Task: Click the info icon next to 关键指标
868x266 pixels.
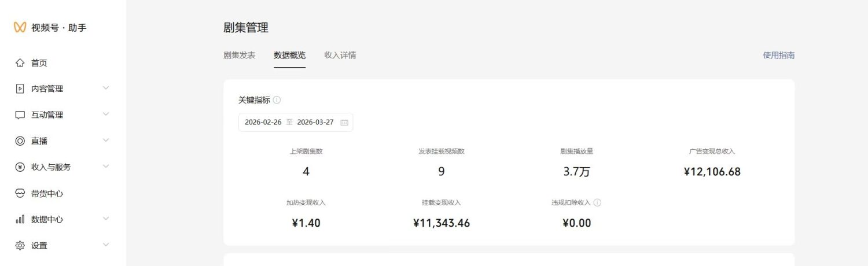Action: pyautogui.click(x=277, y=100)
